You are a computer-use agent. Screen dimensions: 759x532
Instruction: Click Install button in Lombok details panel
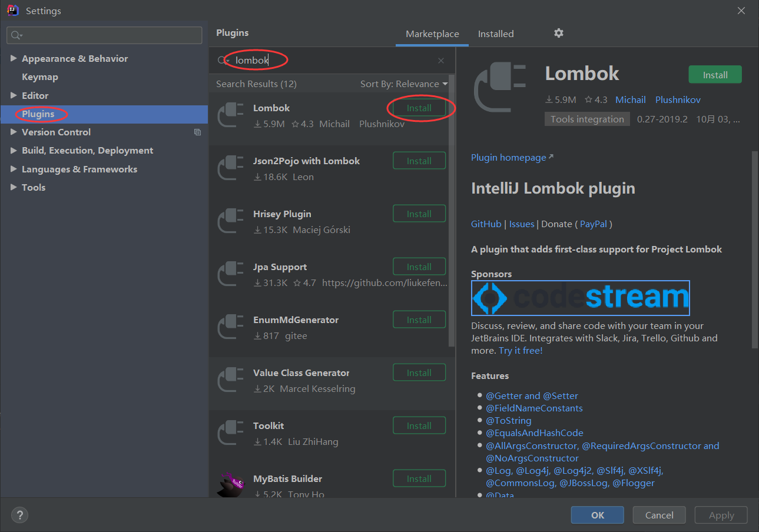[x=715, y=75]
